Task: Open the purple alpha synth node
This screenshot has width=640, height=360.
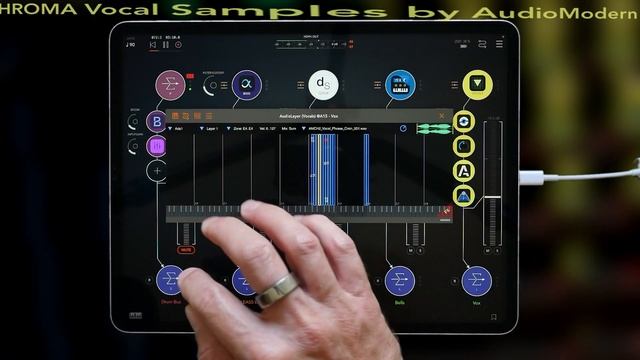Action: click(247, 85)
